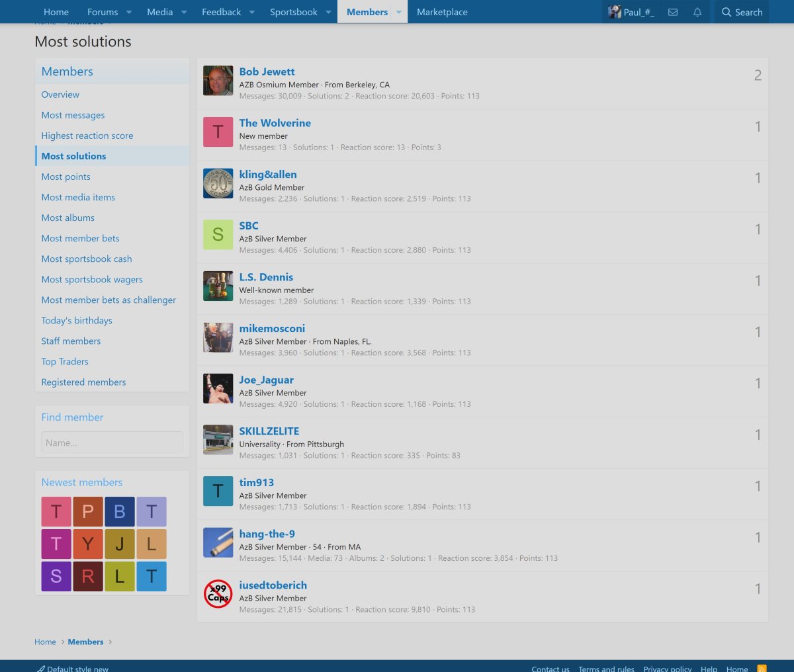Open the Highest reaction score list
This screenshot has height=672, width=794.
tap(87, 136)
